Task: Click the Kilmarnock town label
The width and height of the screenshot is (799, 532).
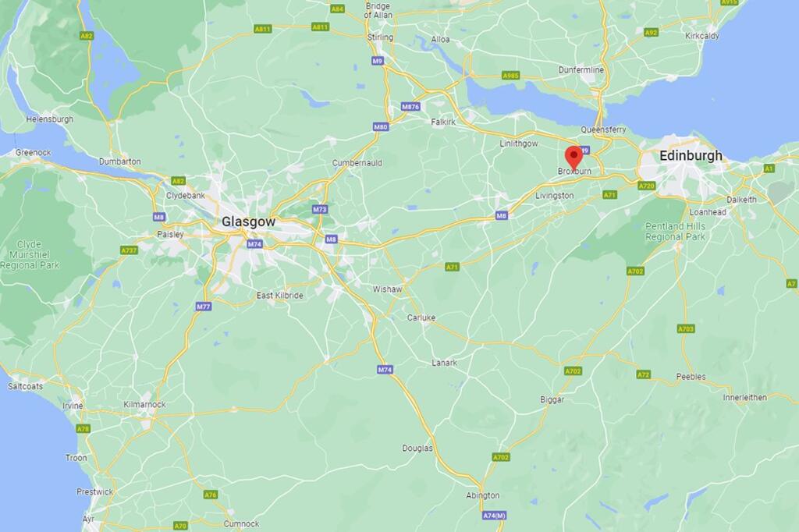Action: [x=144, y=405]
